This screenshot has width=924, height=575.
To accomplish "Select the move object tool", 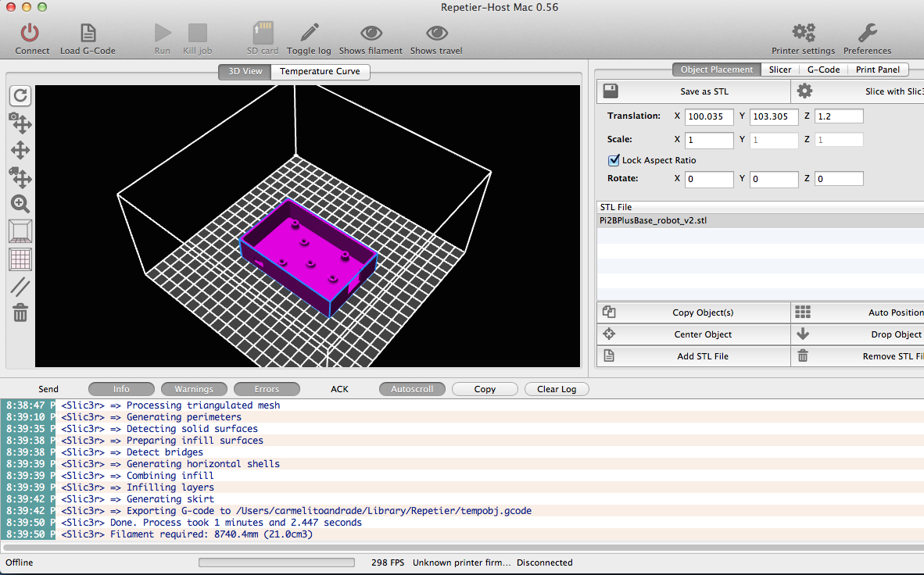I will click(20, 177).
